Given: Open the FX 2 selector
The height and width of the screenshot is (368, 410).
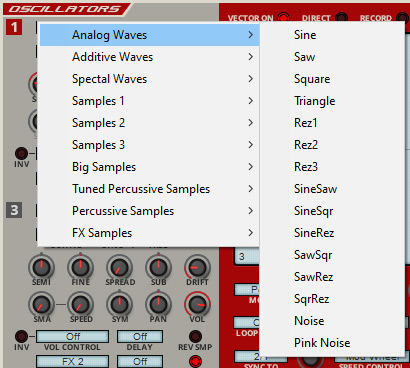Looking at the screenshot, I should (72, 361).
